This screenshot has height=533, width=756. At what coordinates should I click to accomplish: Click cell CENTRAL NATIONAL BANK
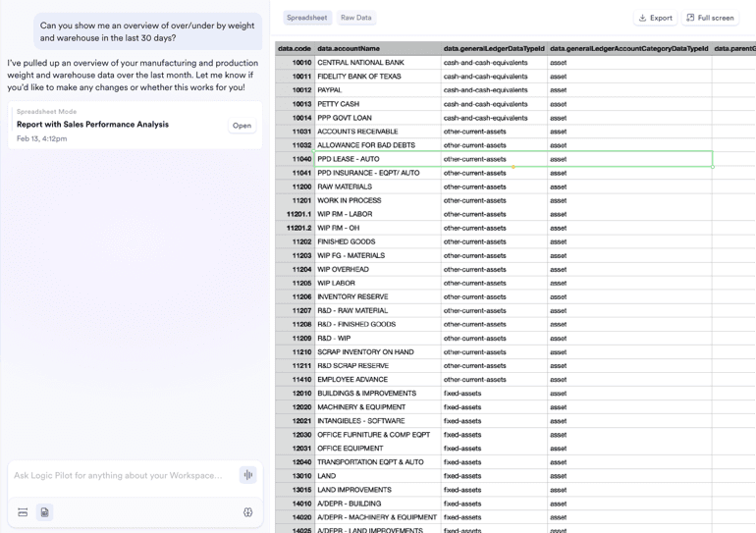pyautogui.click(x=378, y=63)
